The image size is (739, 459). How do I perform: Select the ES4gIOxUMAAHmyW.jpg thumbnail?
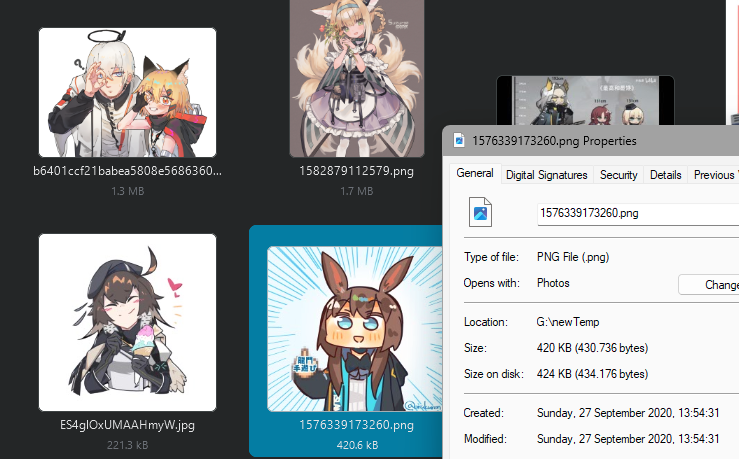[127, 322]
